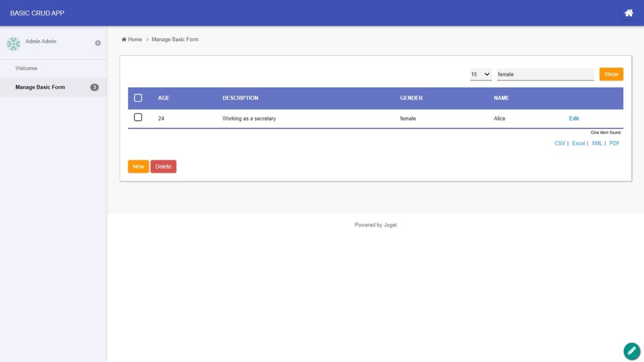
Task: Open the page size dropdown showing 10
Action: (x=480, y=74)
